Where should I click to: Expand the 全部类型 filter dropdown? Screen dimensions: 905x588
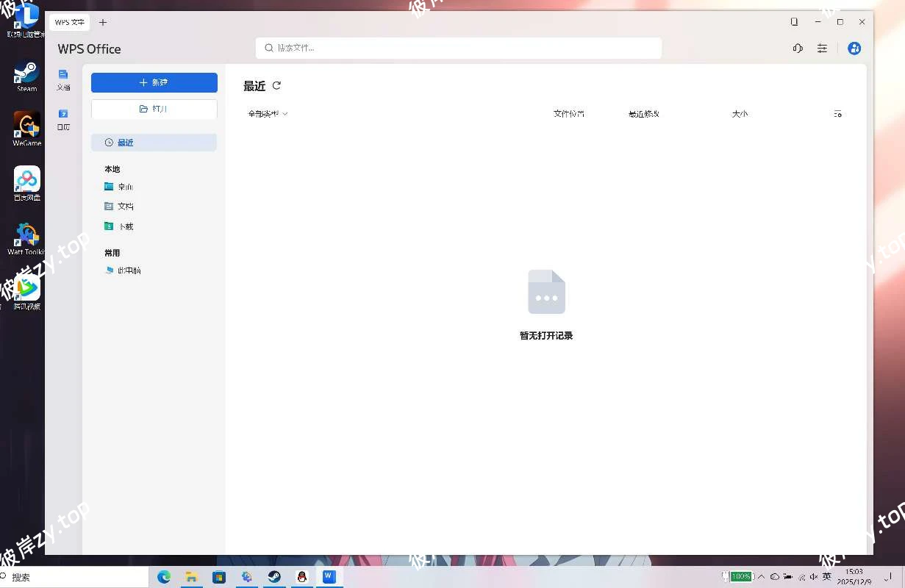(x=268, y=114)
